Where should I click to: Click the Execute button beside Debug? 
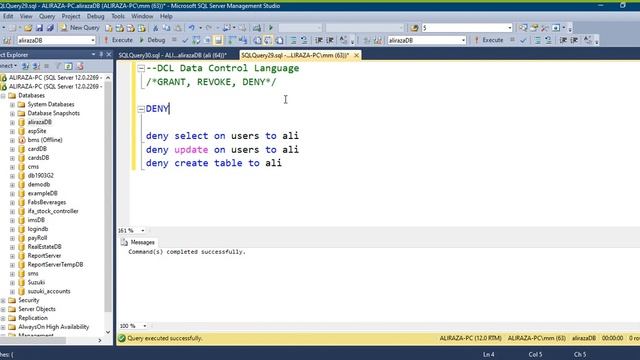click(118, 40)
